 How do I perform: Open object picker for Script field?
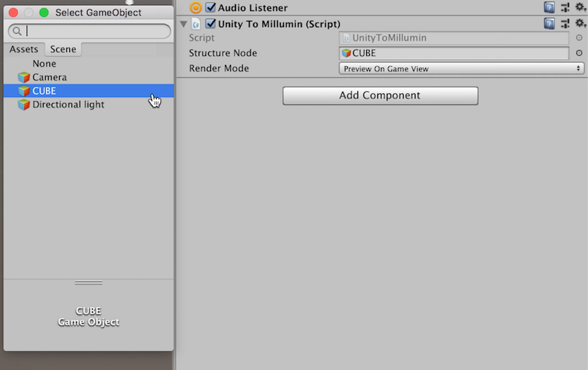click(579, 38)
